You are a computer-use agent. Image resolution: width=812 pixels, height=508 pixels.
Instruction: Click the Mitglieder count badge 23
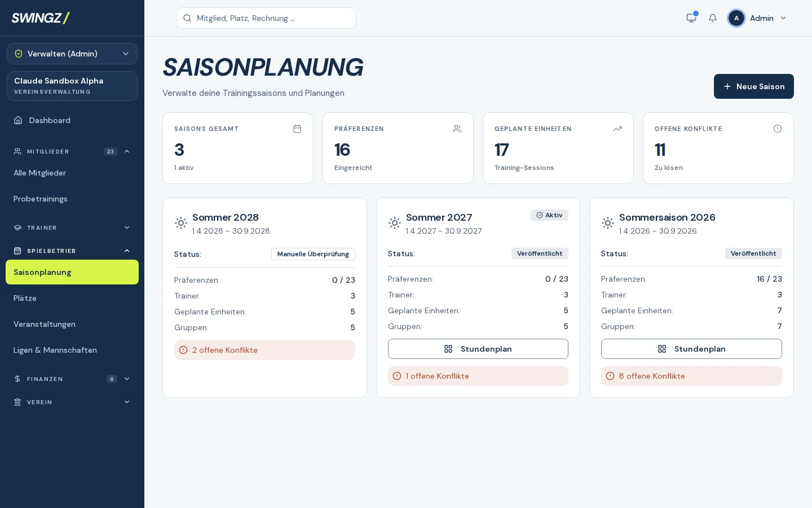[x=111, y=151]
